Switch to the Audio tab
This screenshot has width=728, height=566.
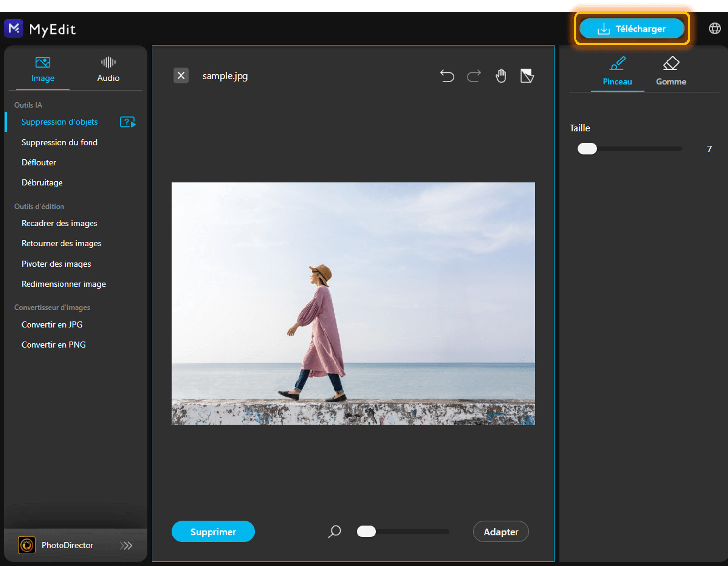point(108,69)
